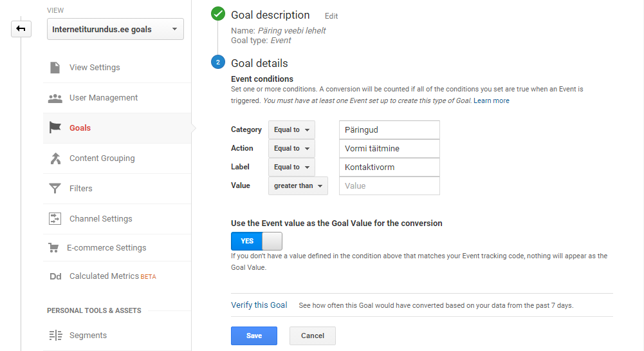Screen dimensions: 644x351
Task: Click the Cancel button
Action: (313, 336)
